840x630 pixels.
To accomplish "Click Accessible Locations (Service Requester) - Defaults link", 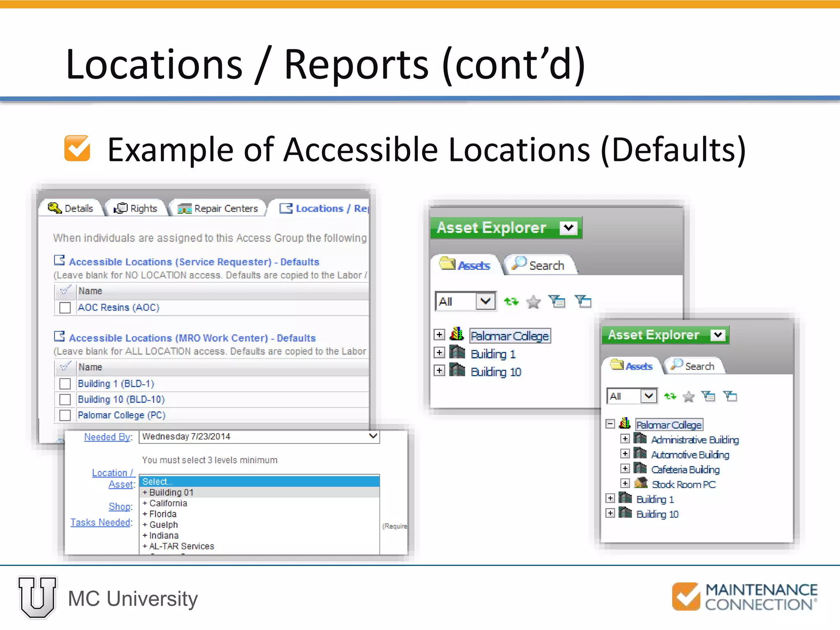I will click(x=194, y=262).
